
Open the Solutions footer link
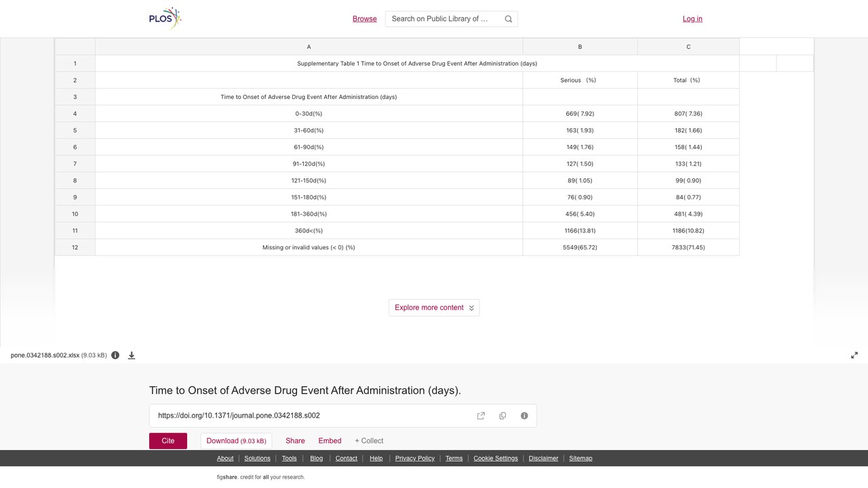(x=257, y=458)
